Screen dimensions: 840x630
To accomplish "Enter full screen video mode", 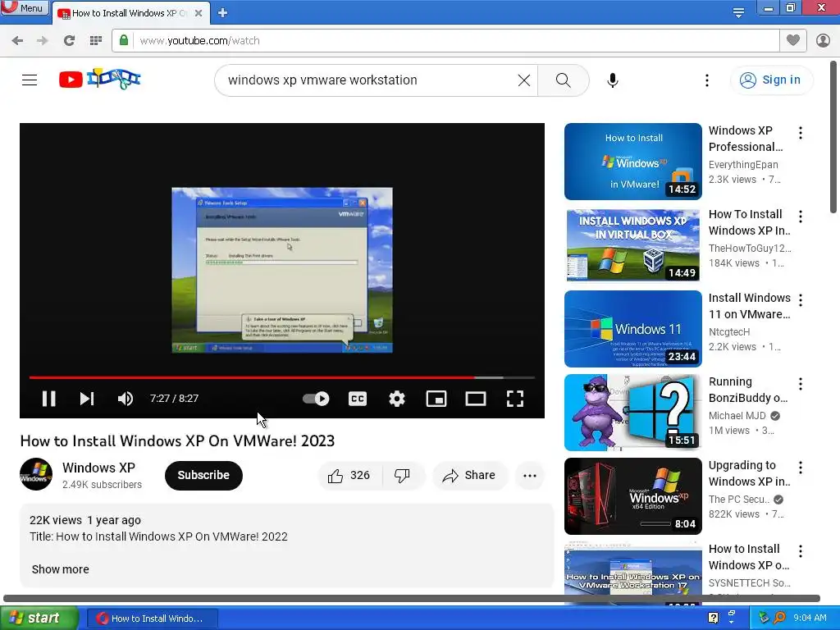I will click(515, 399).
